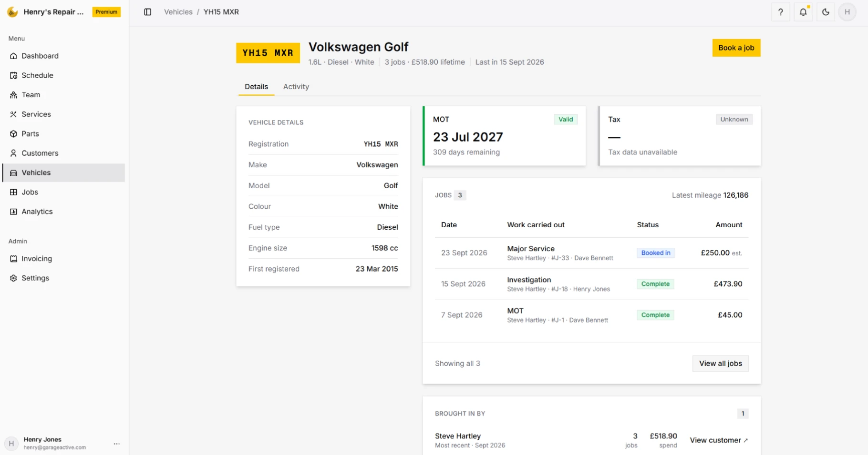Click the Engine size 1598 cc value

[385, 248]
